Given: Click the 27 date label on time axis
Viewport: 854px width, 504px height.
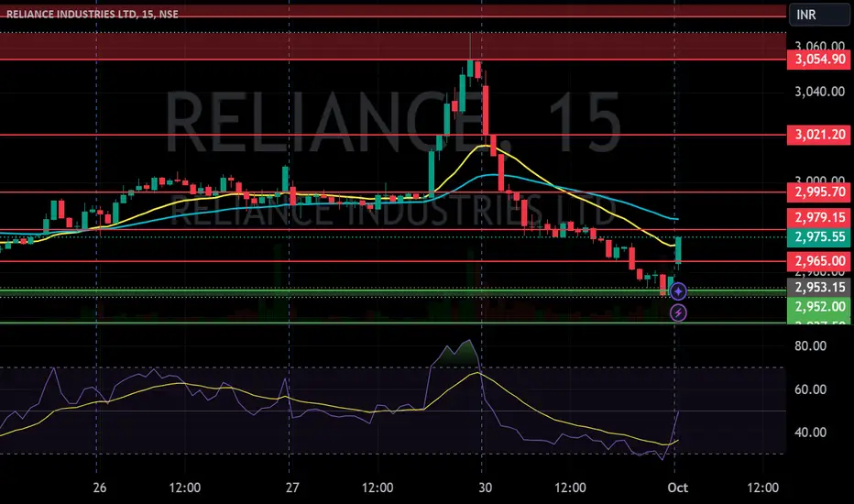Looking at the screenshot, I should pyautogui.click(x=292, y=488).
